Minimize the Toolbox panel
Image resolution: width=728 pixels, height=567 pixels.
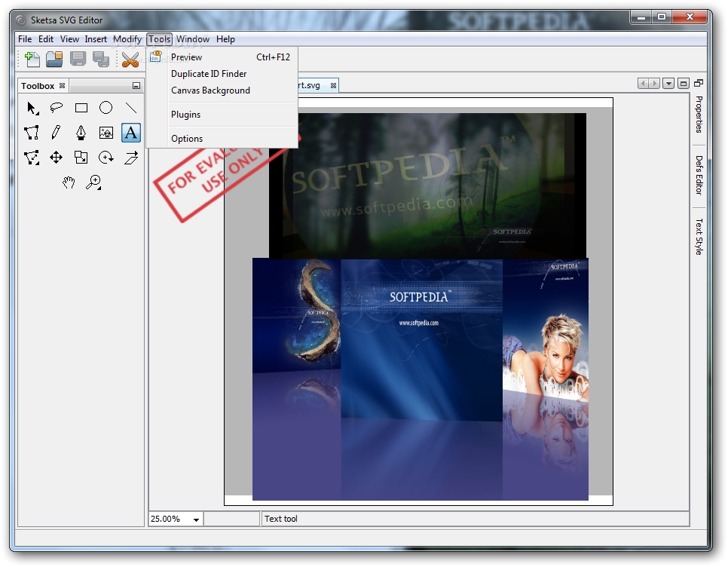click(x=136, y=86)
